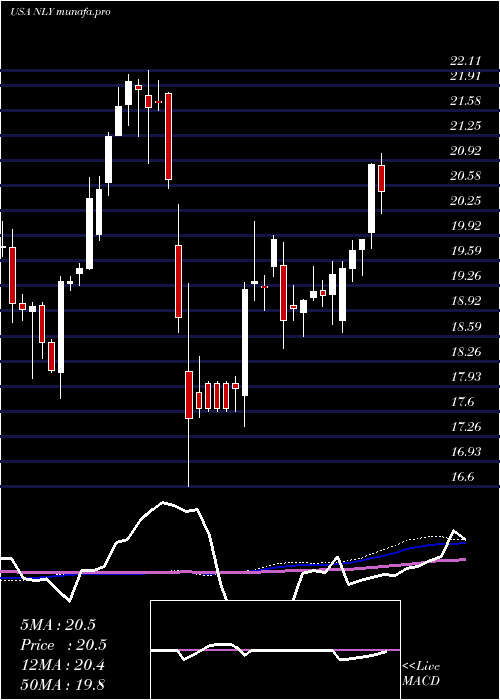Image resolution: width=500 pixels, height=700 pixels.
Task: Click the '12MA : 20.4' readout
Action: click(62, 665)
